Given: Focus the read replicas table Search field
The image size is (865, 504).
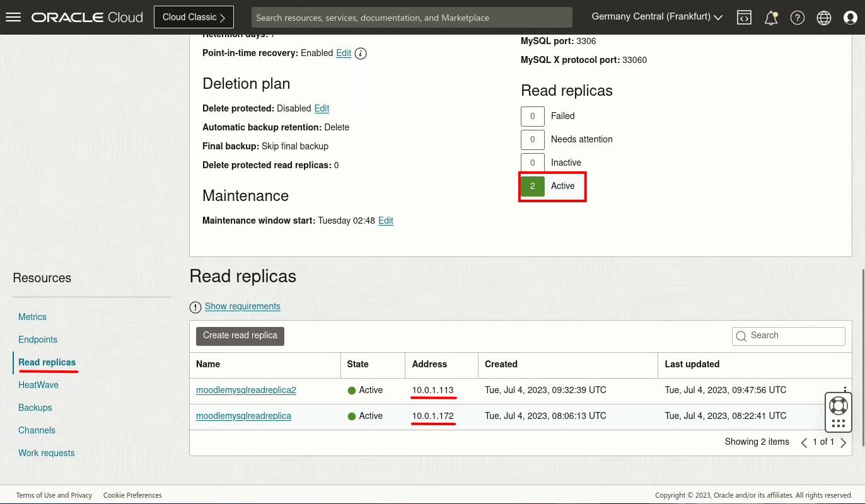Looking at the screenshot, I should coord(788,336).
